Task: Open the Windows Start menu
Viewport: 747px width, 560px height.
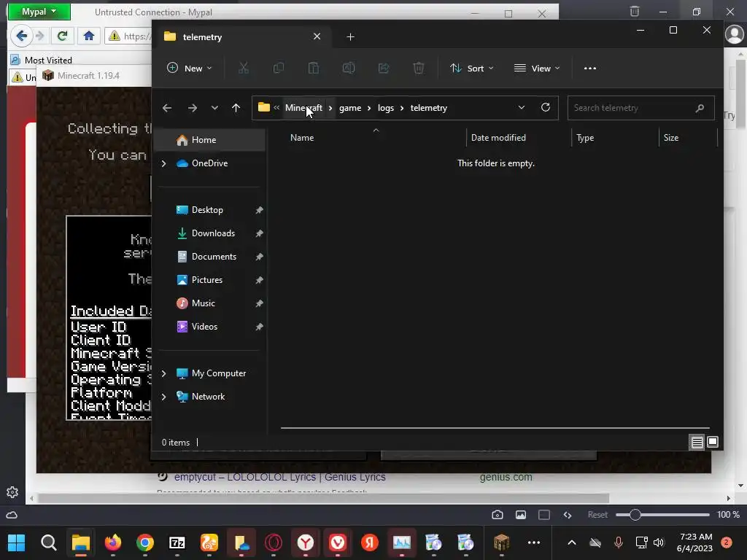Action: pyautogui.click(x=17, y=542)
